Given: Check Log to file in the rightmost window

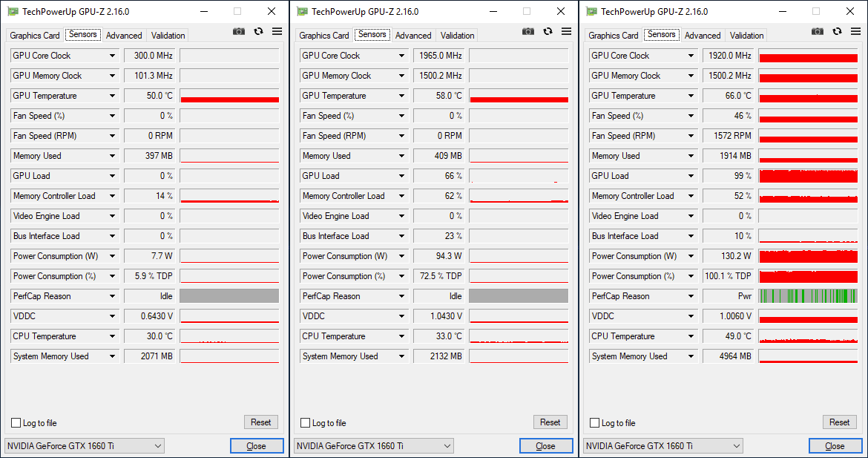Looking at the screenshot, I should coord(595,423).
